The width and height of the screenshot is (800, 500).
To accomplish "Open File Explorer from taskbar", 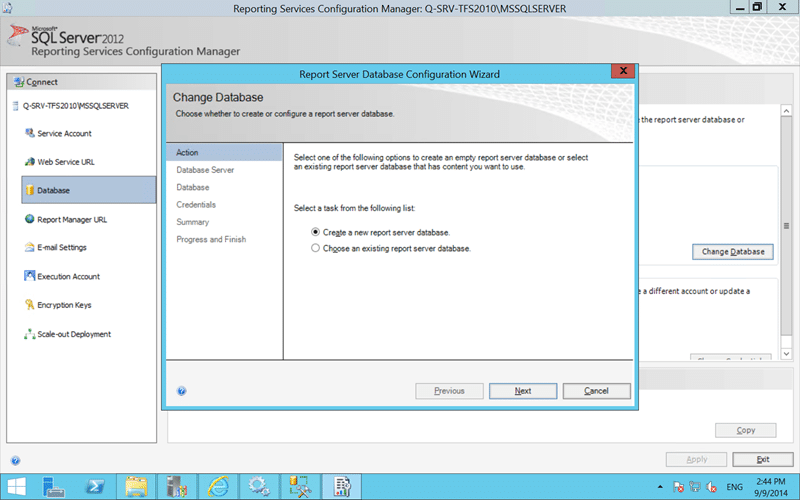I will pos(136,487).
